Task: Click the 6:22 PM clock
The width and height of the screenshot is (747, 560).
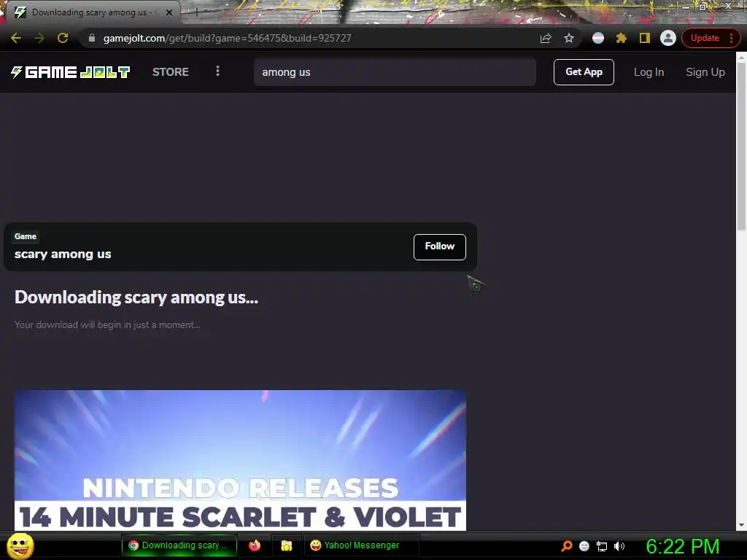Action: 682,546
